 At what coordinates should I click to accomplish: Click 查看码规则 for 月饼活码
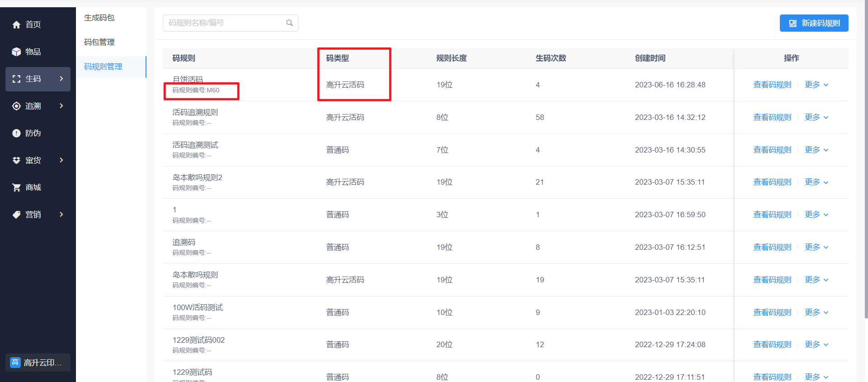pos(772,85)
